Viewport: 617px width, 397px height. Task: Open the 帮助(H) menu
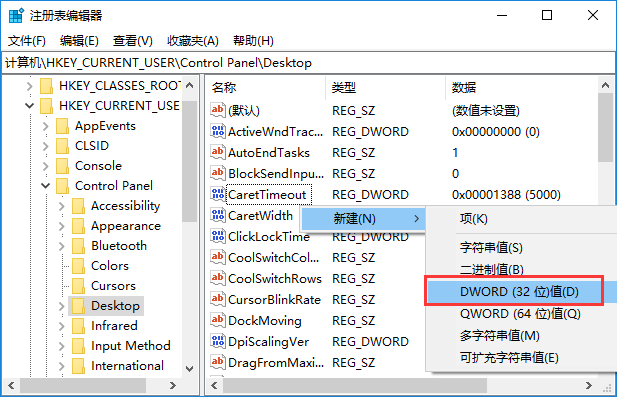pos(253,41)
